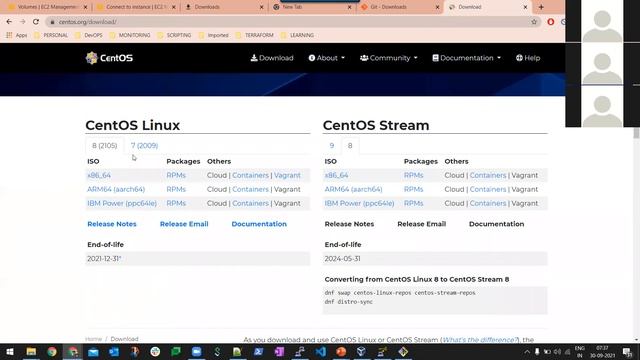This screenshot has width=640, height=360.
Task: Open the SCRIPTING bookmarks folder
Action: click(x=174, y=35)
